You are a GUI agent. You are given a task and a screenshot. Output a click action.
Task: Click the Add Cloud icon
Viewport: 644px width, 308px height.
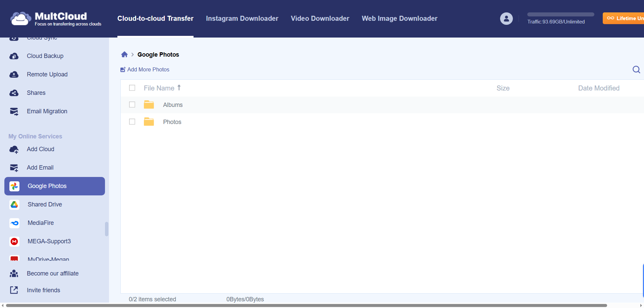pyautogui.click(x=14, y=149)
